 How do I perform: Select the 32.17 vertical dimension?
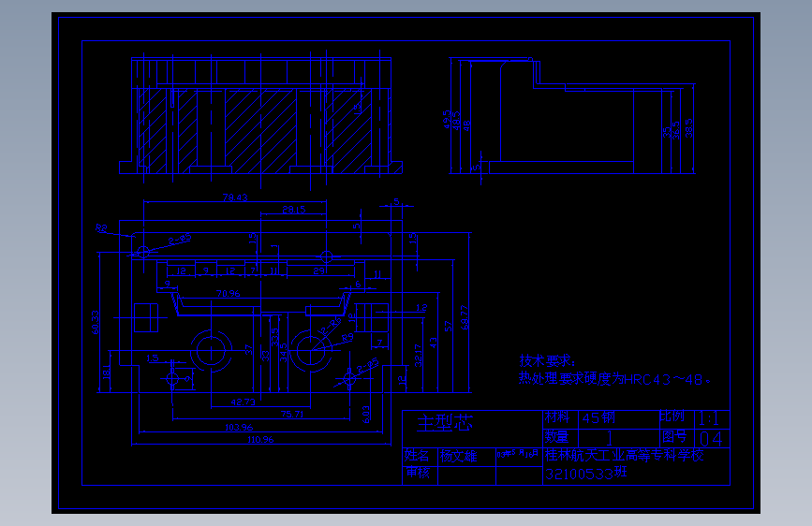point(419,355)
